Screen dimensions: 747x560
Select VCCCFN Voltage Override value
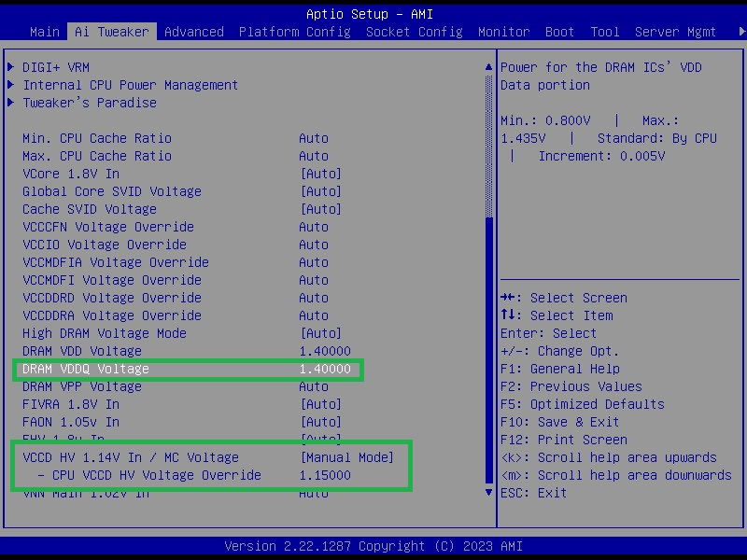[314, 227]
